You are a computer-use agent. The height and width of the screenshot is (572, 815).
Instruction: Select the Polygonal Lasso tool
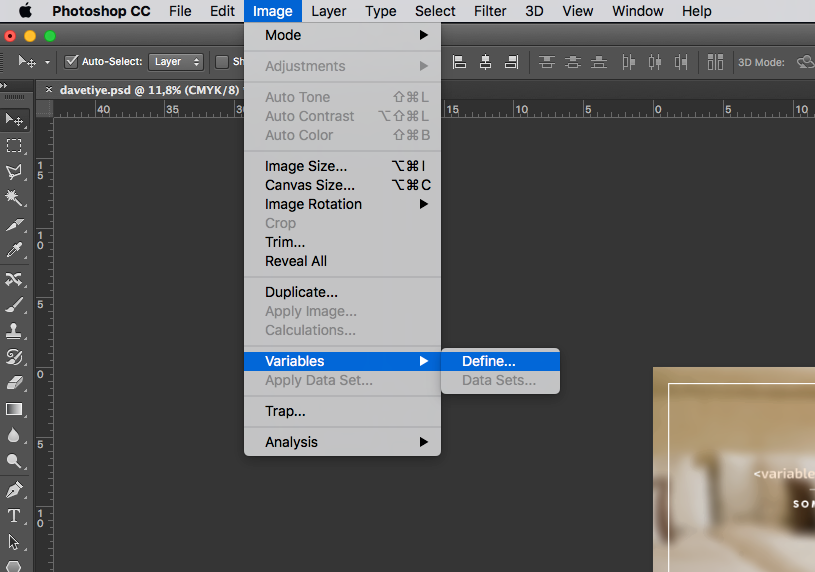click(x=14, y=172)
